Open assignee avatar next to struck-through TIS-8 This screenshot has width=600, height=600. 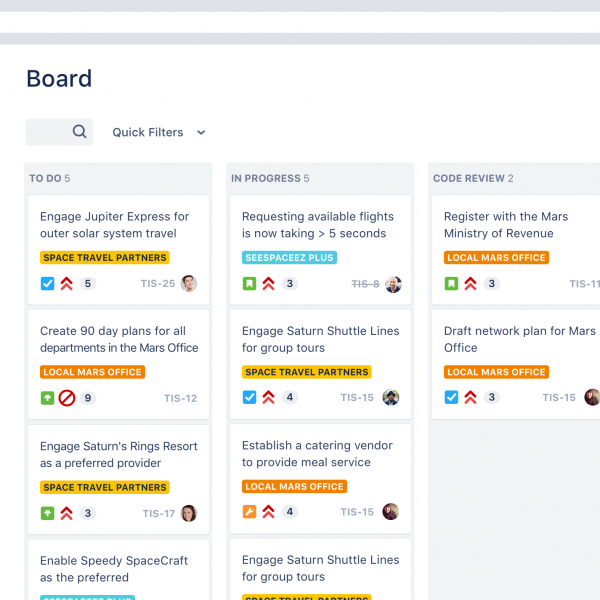393,284
